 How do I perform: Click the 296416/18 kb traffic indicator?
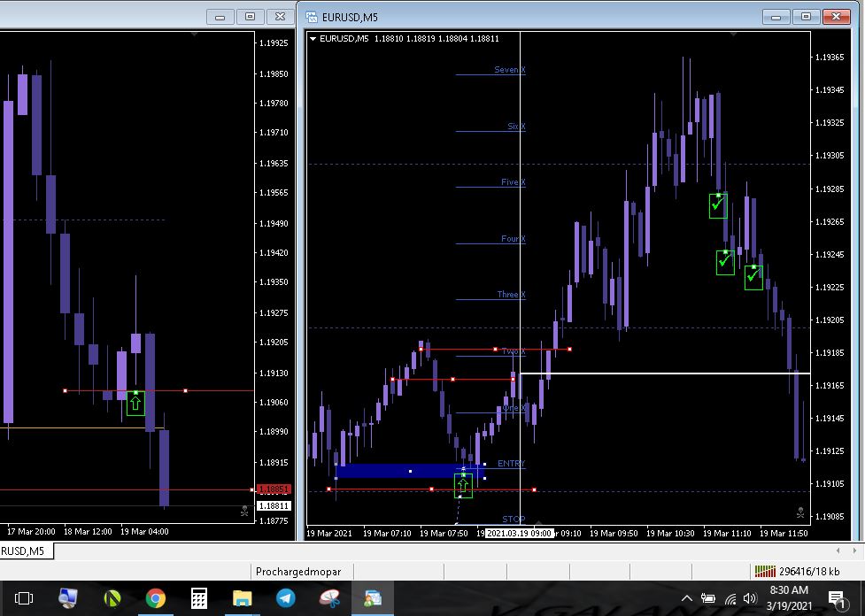[x=810, y=572]
